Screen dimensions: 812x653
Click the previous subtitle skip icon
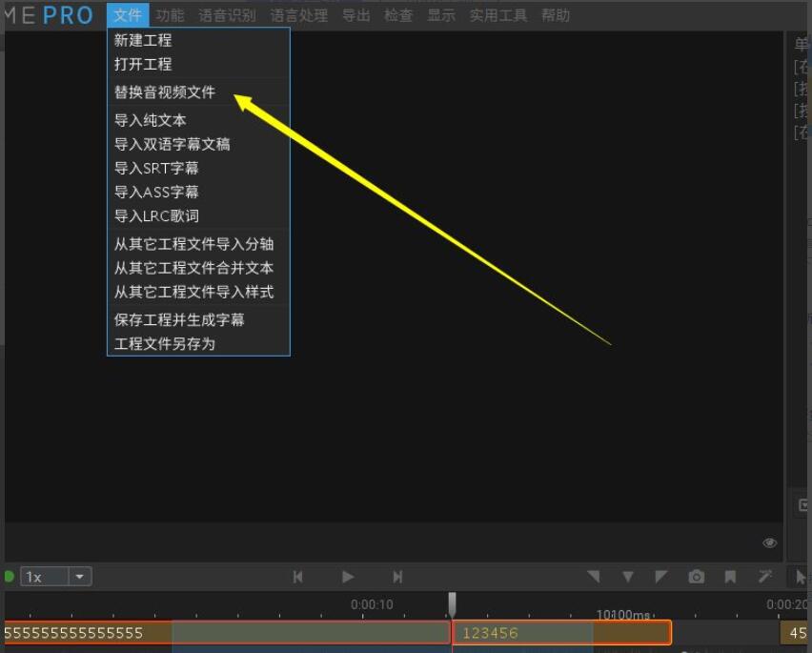(297, 577)
